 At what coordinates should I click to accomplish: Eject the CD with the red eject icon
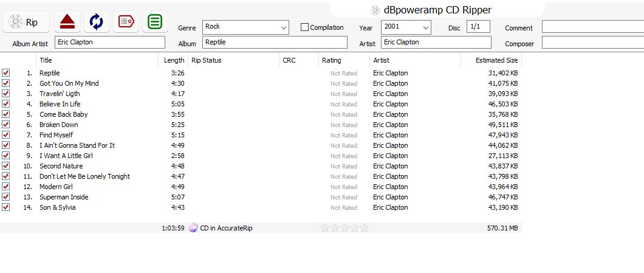click(x=67, y=22)
